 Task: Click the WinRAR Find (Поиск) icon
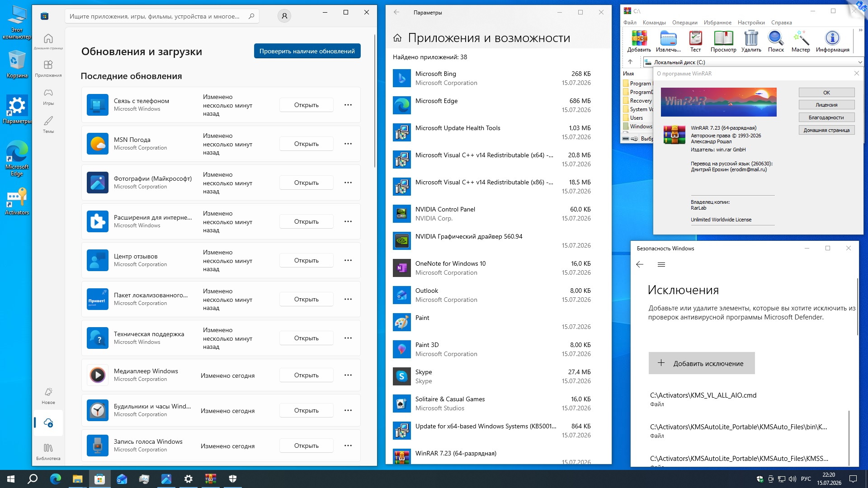coord(776,41)
